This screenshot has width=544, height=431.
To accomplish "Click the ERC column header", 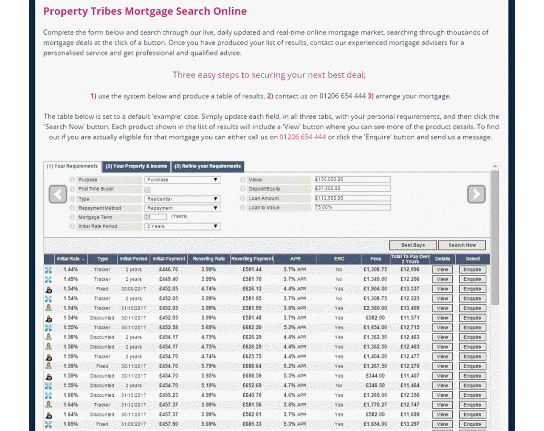I will [339, 259].
